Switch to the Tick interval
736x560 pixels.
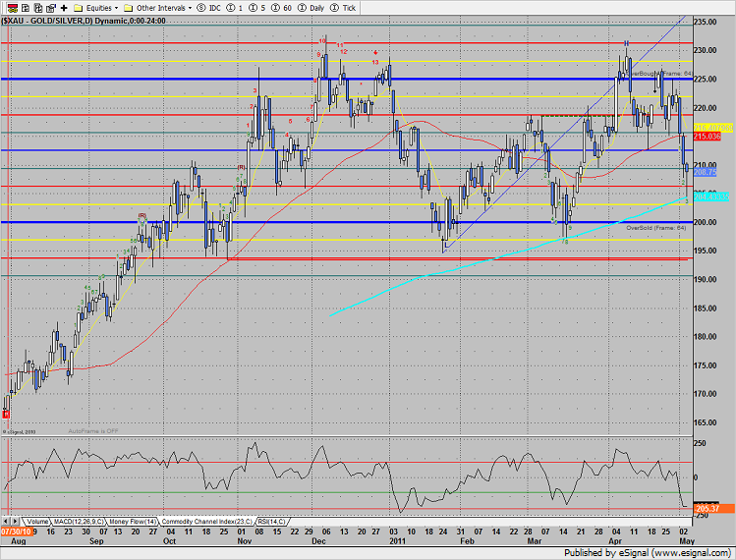[349, 8]
